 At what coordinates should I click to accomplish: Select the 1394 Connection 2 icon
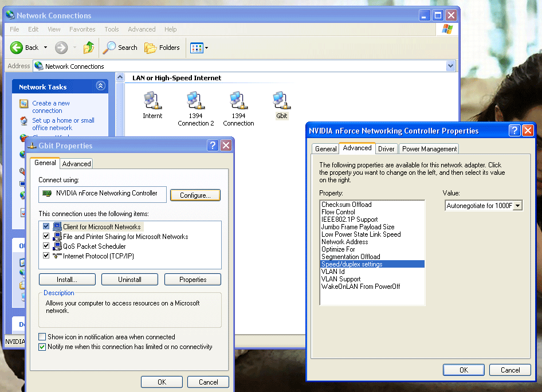coord(195,101)
